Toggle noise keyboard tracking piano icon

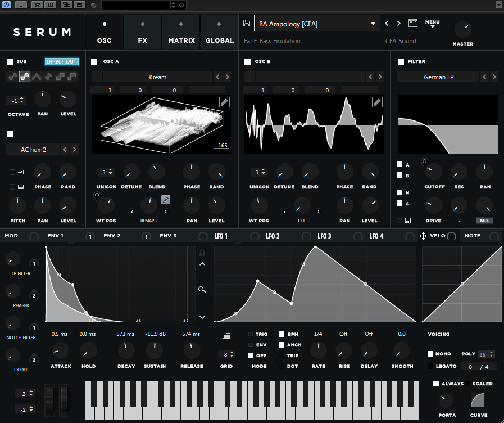21,187
